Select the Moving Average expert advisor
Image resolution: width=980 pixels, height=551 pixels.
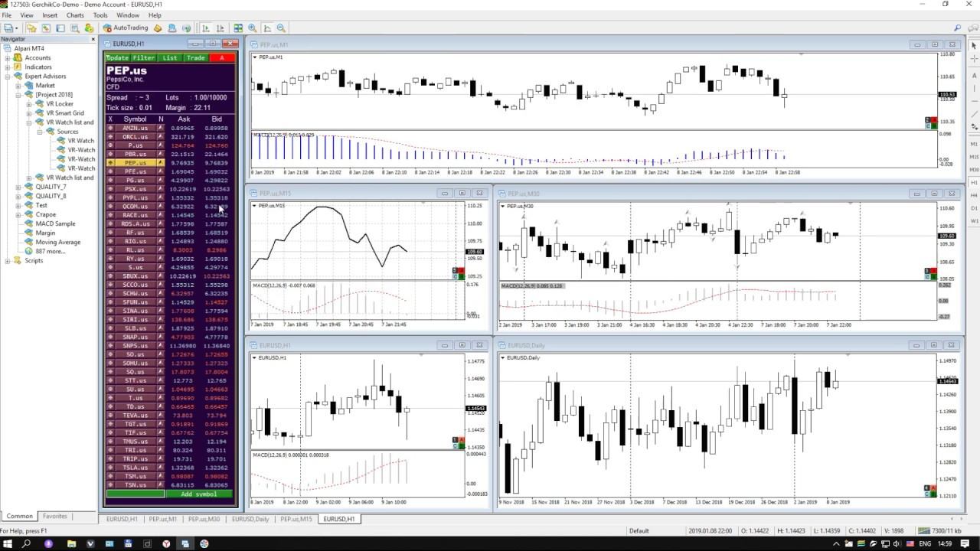pos(57,242)
